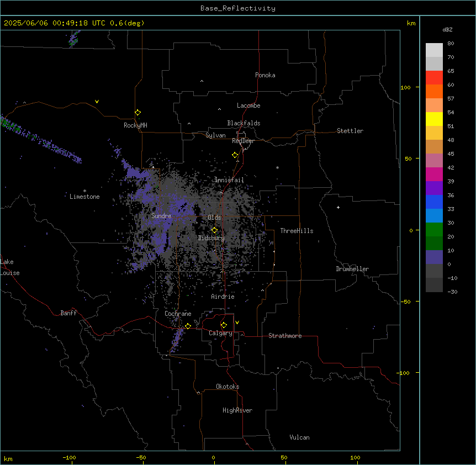The height and width of the screenshot is (465, 476).
Task: Click the yellow diamond marker between RedDeer and Innisfail
Action: tap(235, 155)
